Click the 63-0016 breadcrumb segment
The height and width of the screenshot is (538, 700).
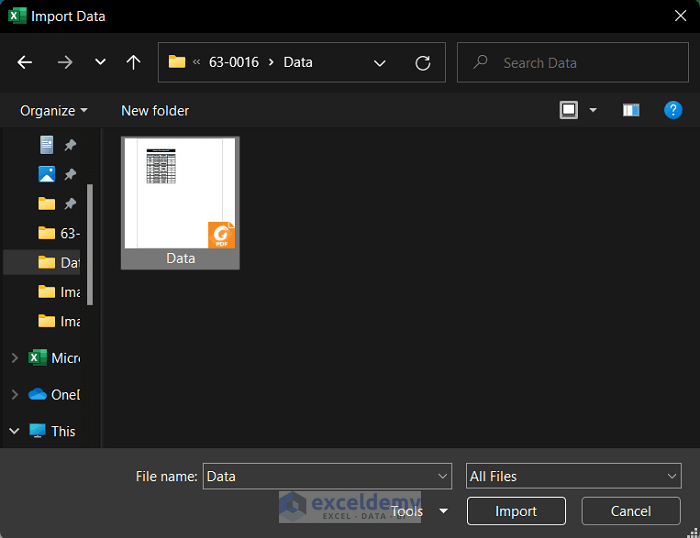tap(233, 62)
